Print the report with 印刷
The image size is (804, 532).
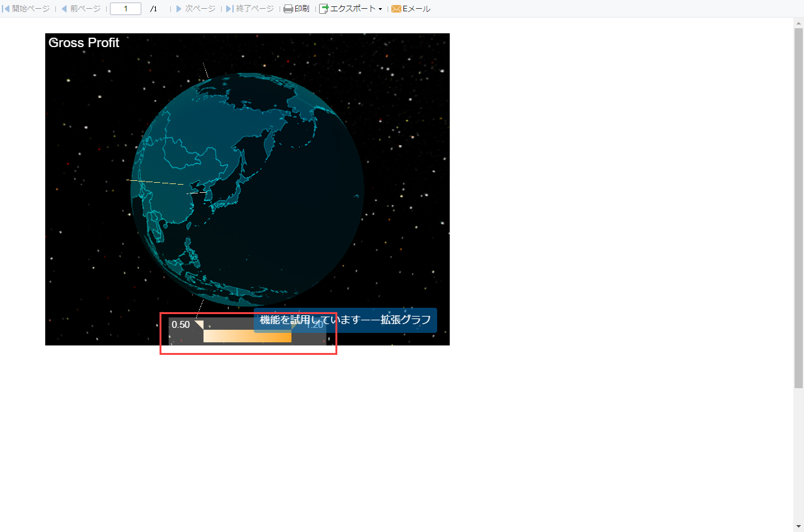coord(296,9)
